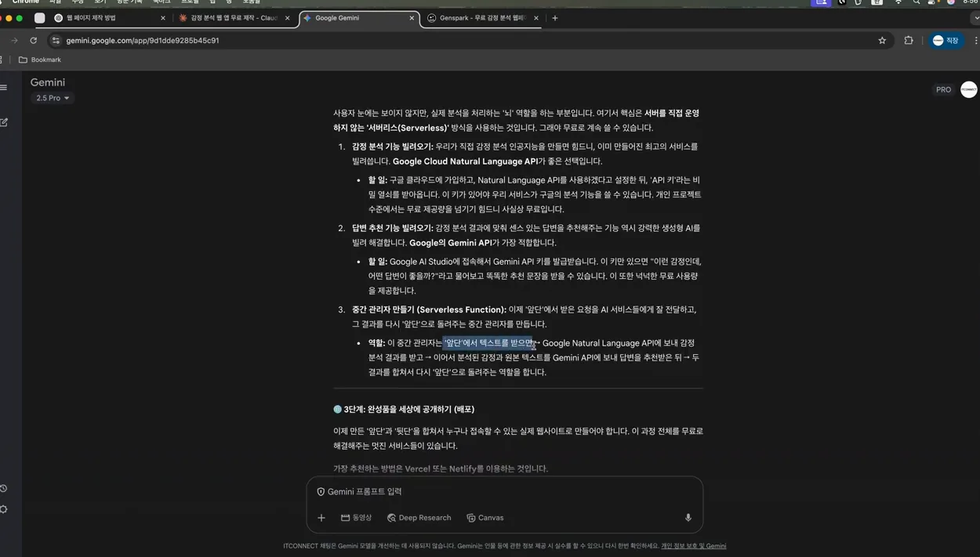The width and height of the screenshot is (980, 557).
Task: Click 'Google의 Gemini API' bold text
Action: click(450, 243)
